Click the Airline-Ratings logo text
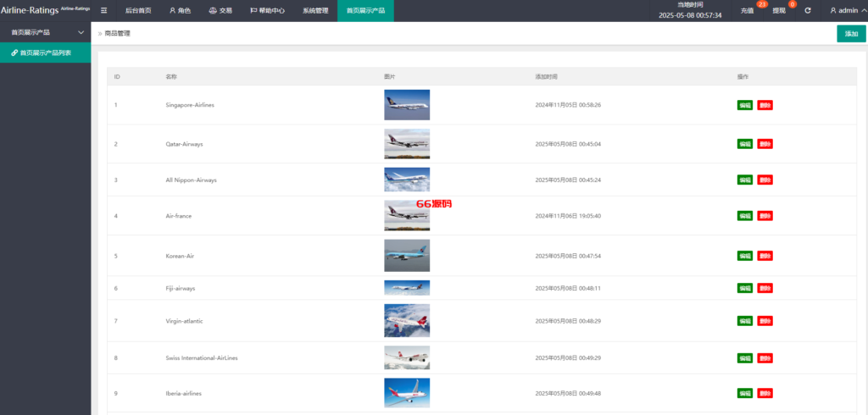The height and width of the screenshot is (415, 868). click(x=30, y=10)
